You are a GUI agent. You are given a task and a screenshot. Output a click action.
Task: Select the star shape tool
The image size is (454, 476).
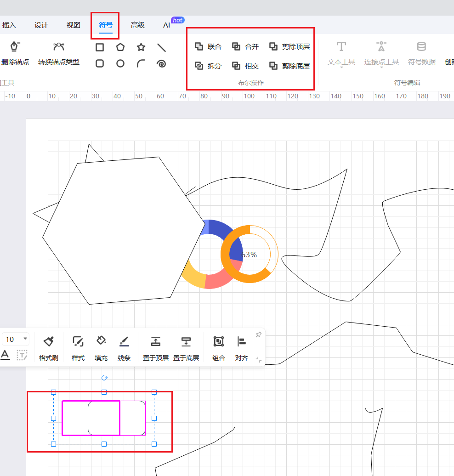click(x=141, y=47)
